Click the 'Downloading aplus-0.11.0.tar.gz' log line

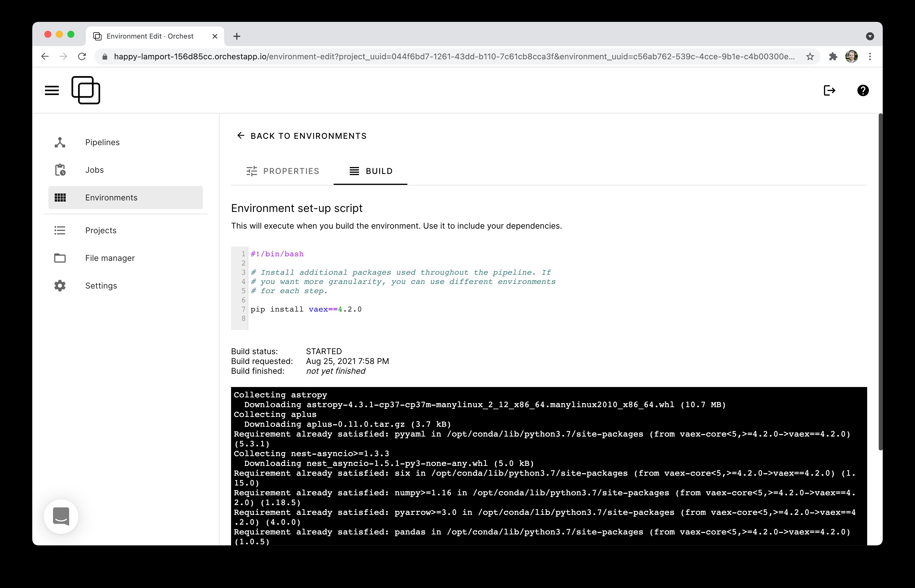pos(348,424)
